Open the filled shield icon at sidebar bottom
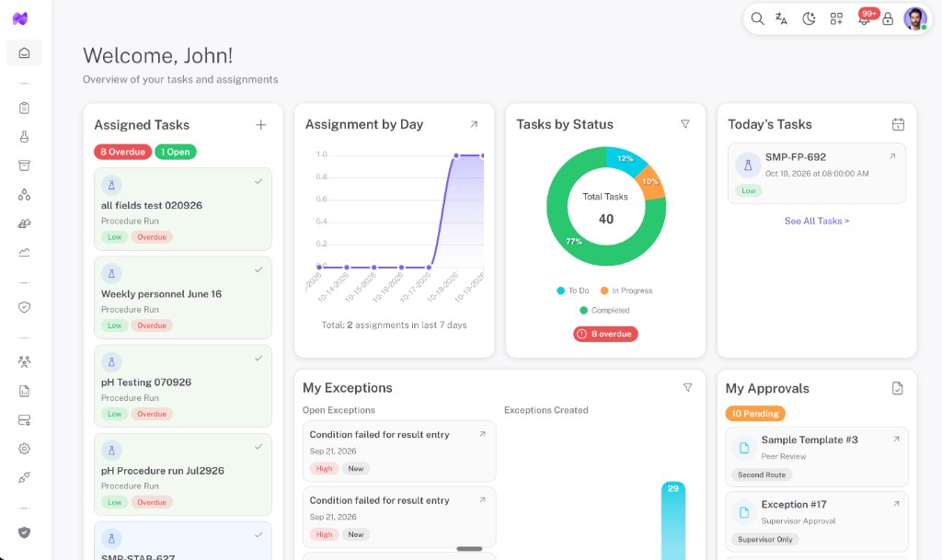The height and width of the screenshot is (560, 942). coord(24,532)
